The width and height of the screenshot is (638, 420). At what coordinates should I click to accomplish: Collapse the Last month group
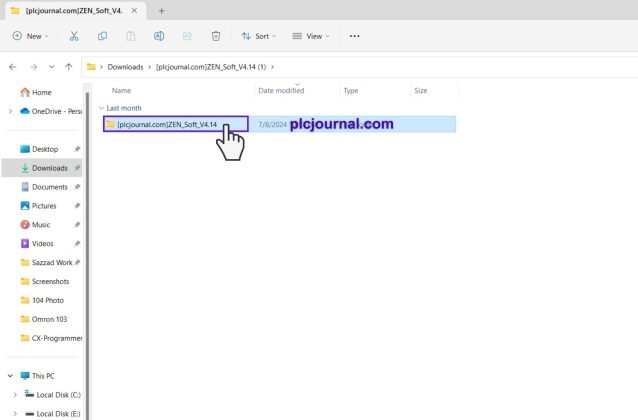(x=102, y=108)
